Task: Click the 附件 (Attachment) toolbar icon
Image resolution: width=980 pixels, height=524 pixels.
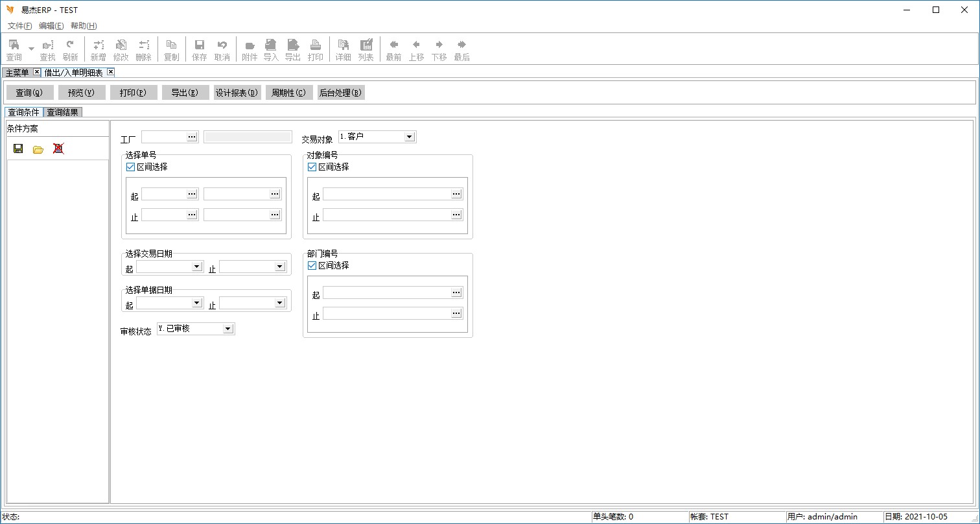Action: [250, 49]
